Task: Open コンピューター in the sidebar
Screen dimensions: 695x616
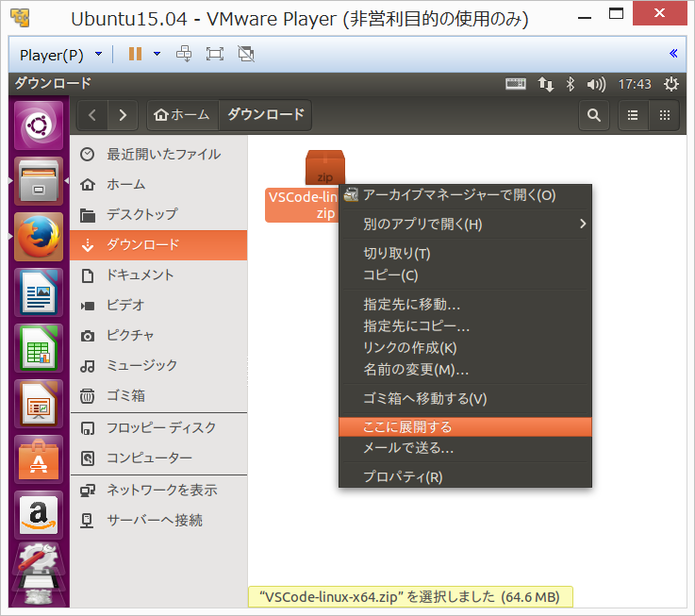Action: (158, 458)
